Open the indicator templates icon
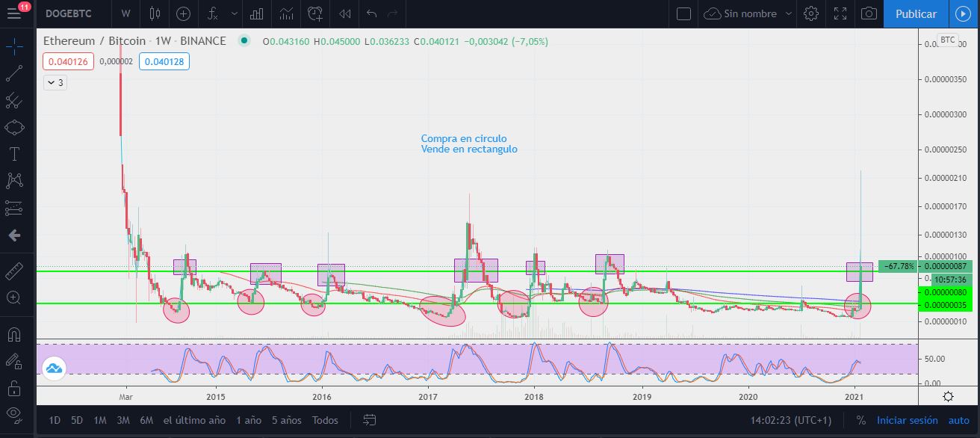Viewport: 980px width, 438px height. click(286, 13)
